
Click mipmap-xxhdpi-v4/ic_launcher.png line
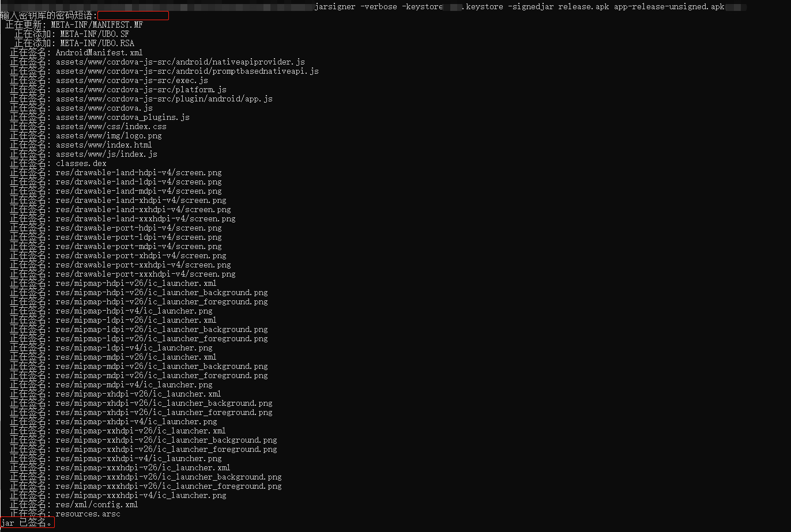115,458
